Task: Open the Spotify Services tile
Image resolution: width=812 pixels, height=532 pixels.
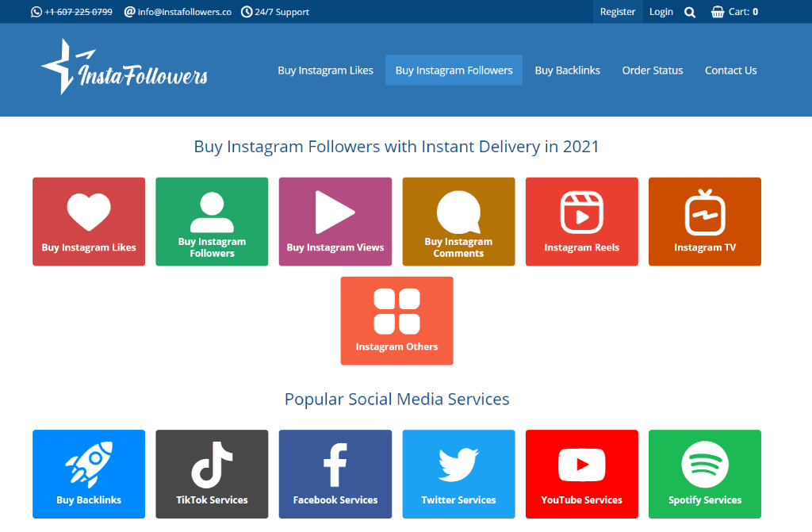Action: coord(705,474)
